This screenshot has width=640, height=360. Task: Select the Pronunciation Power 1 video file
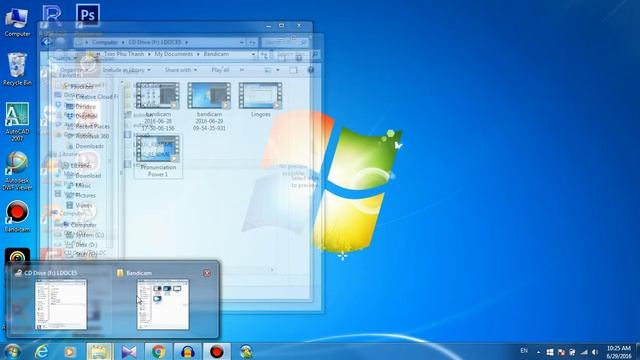tap(158, 156)
